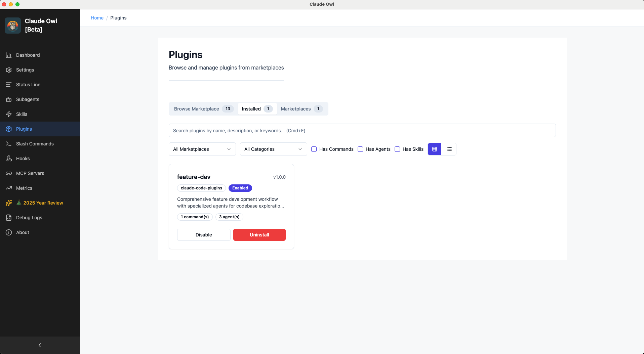The width and height of the screenshot is (644, 354).
Task: Open the All Categories dropdown
Action: [x=273, y=149]
